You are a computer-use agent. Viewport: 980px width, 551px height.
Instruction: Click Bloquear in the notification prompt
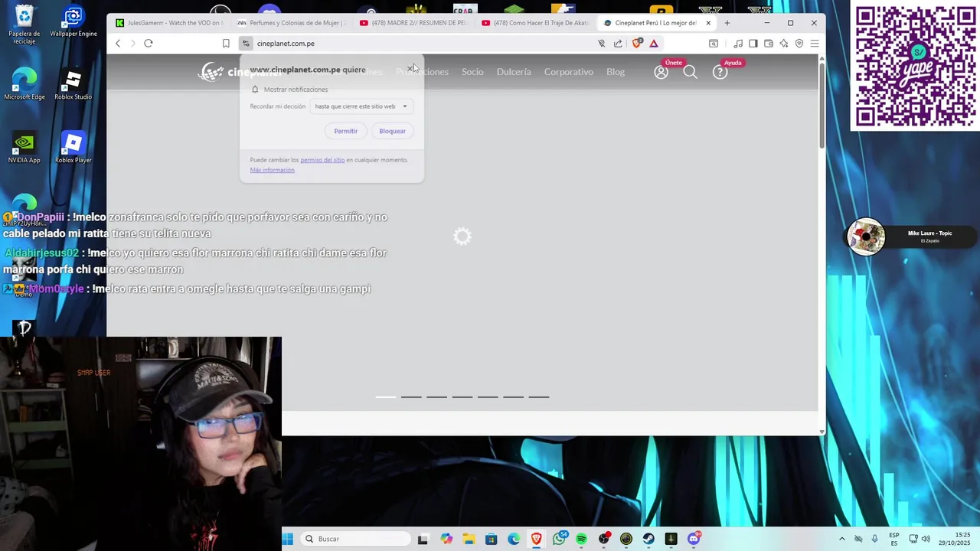click(392, 131)
